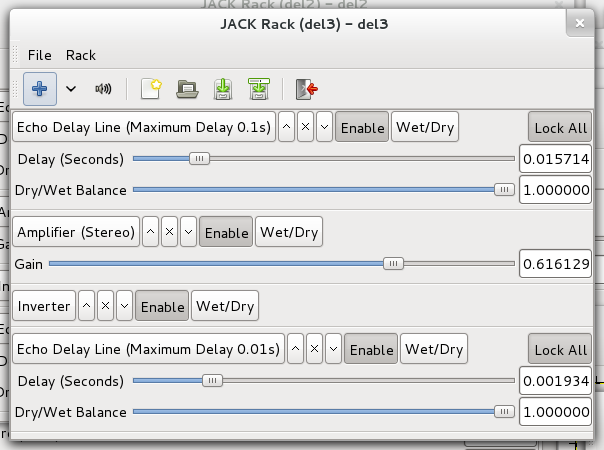Move Echo Delay Line 0.01s plugin up
This screenshot has width=604, height=450.
[x=295, y=349]
